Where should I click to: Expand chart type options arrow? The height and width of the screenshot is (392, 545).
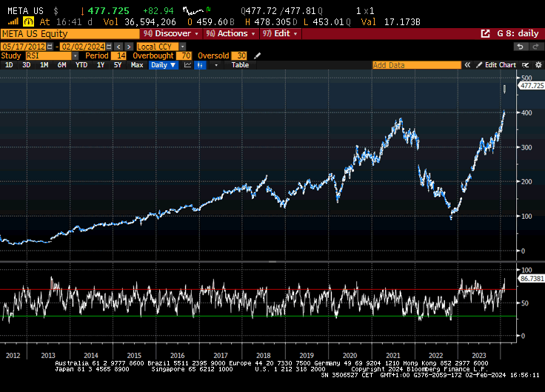click(216, 65)
